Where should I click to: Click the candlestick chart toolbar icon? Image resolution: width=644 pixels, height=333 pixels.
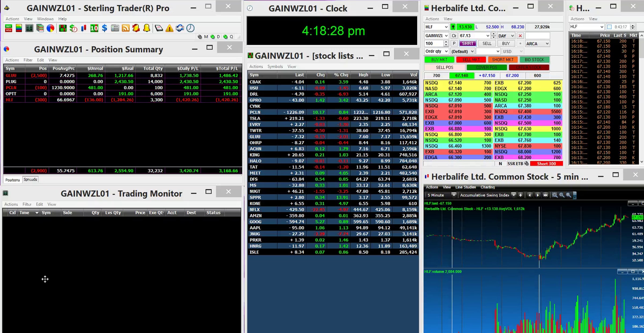click(83, 28)
